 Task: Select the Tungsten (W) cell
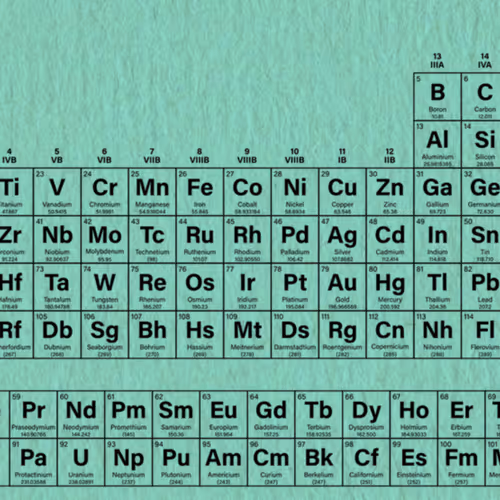click(105, 287)
